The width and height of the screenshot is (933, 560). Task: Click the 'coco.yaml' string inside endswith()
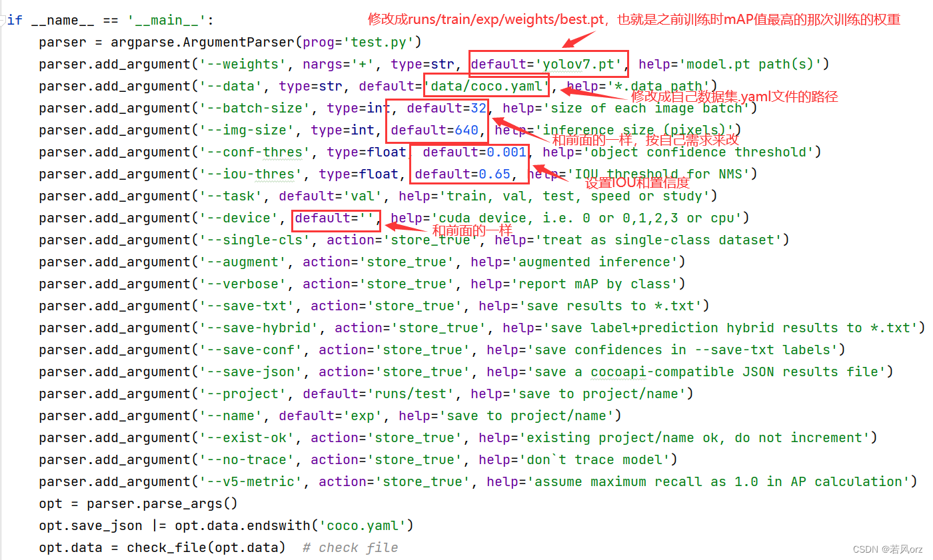[363, 525]
